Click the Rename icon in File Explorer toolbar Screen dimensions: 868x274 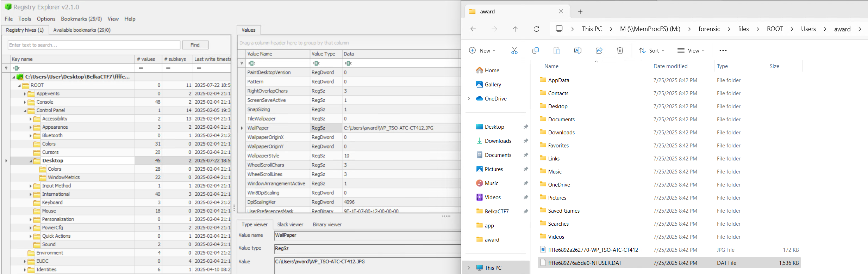(x=578, y=50)
